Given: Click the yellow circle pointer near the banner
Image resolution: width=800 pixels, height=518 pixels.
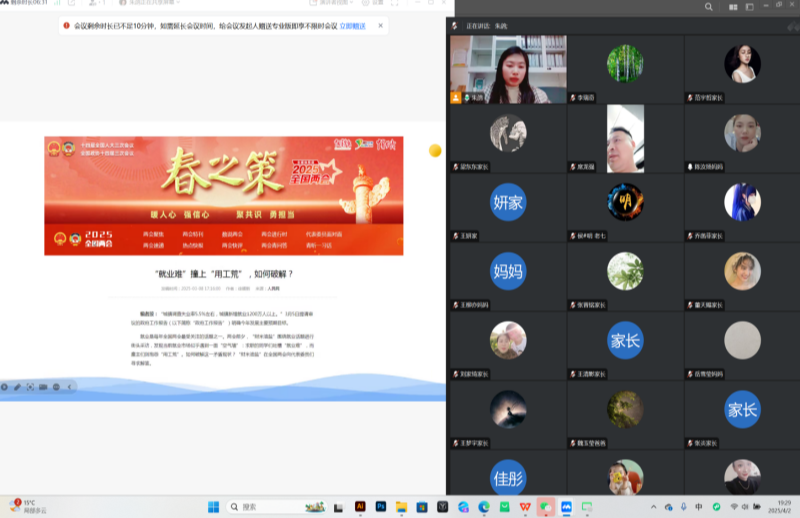Looking at the screenshot, I should coord(435,151).
